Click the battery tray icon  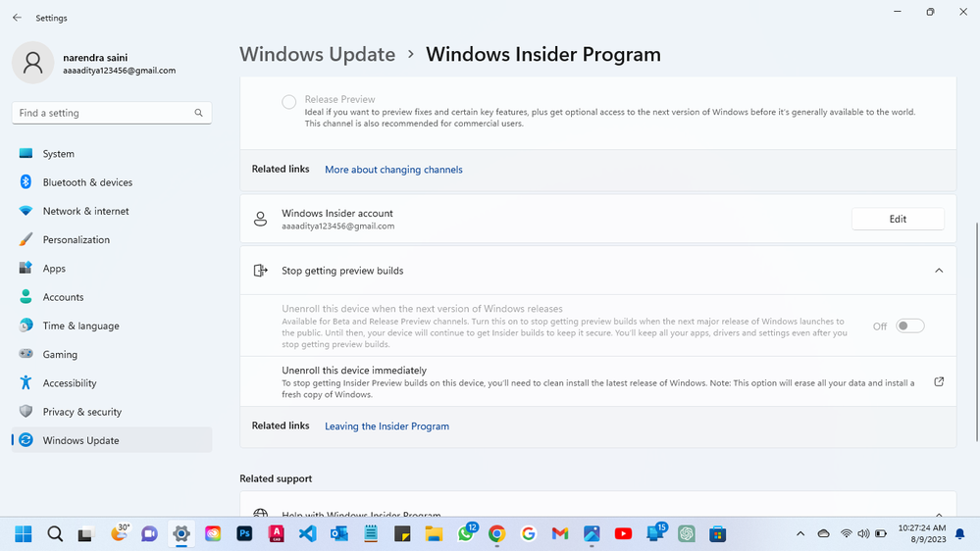[x=881, y=534]
